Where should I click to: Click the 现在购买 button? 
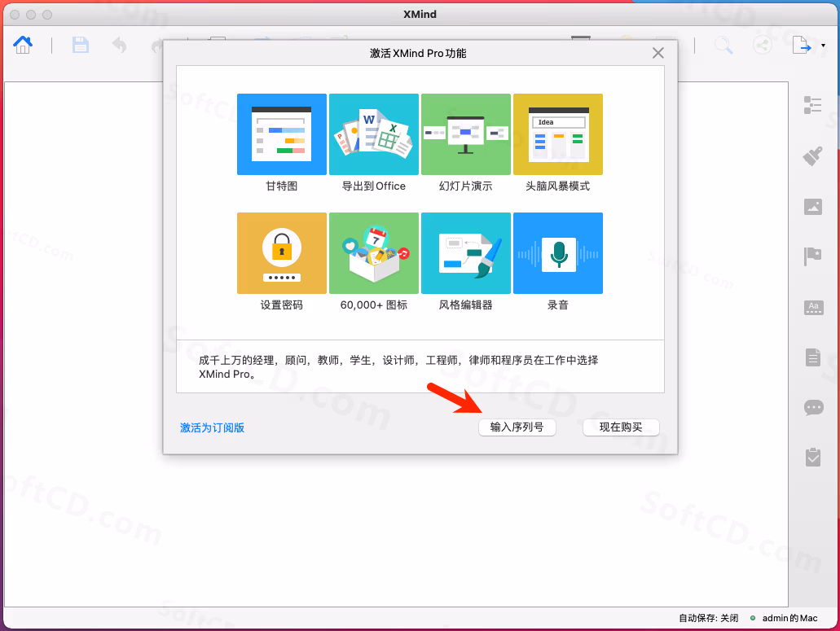(621, 427)
